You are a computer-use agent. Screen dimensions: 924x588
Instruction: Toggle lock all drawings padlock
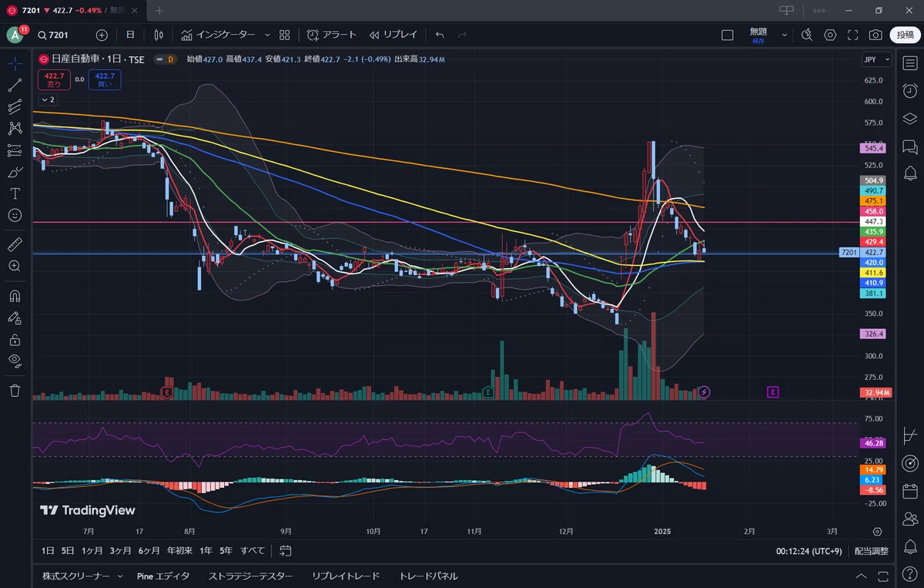tap(15, 339)
